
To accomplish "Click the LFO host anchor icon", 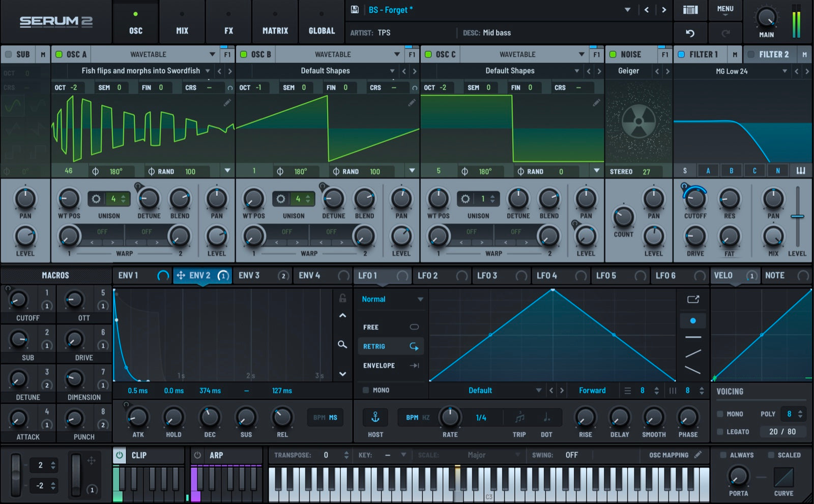I will 375,418.
